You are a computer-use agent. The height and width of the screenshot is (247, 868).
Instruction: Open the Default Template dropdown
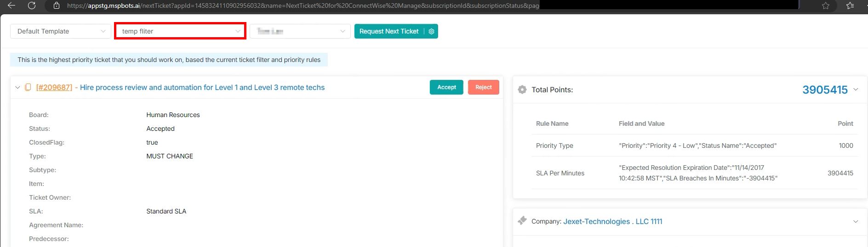[x=61, y=31]
